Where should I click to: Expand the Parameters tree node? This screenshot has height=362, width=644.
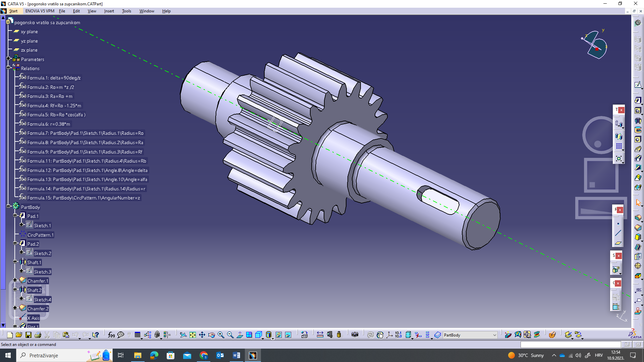[x=8, y=58]
